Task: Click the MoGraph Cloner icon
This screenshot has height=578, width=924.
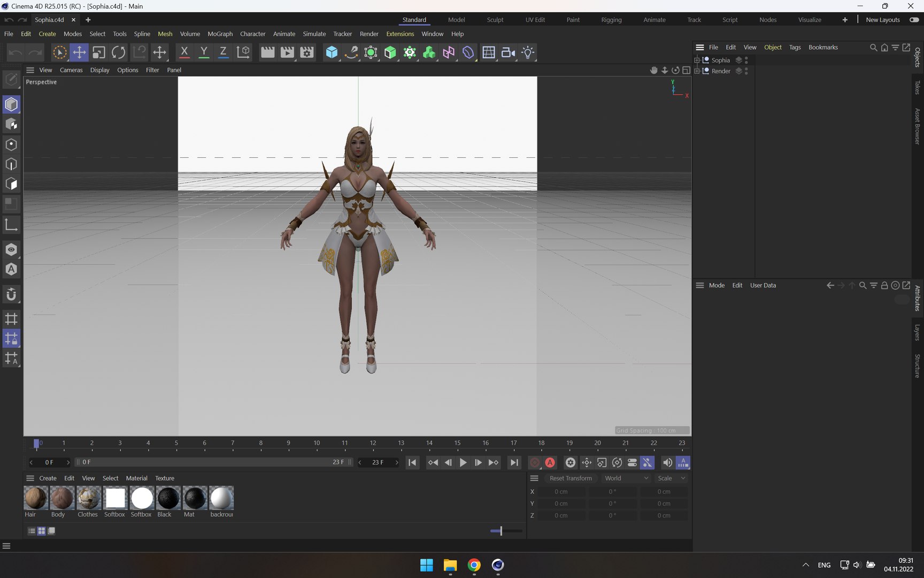Action: 429,52
